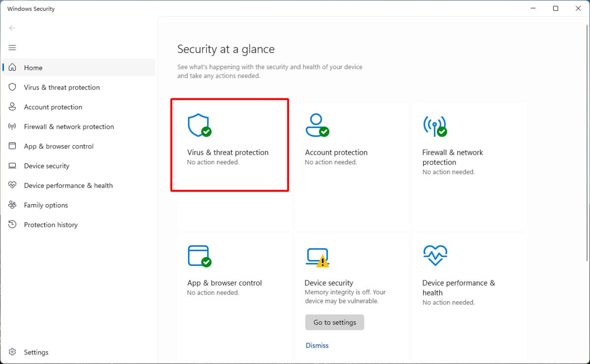Image resolution: width=590 pixels, height=364 pixels.
Task: Open Account protection from sidebar
Action: pos(79,107)
